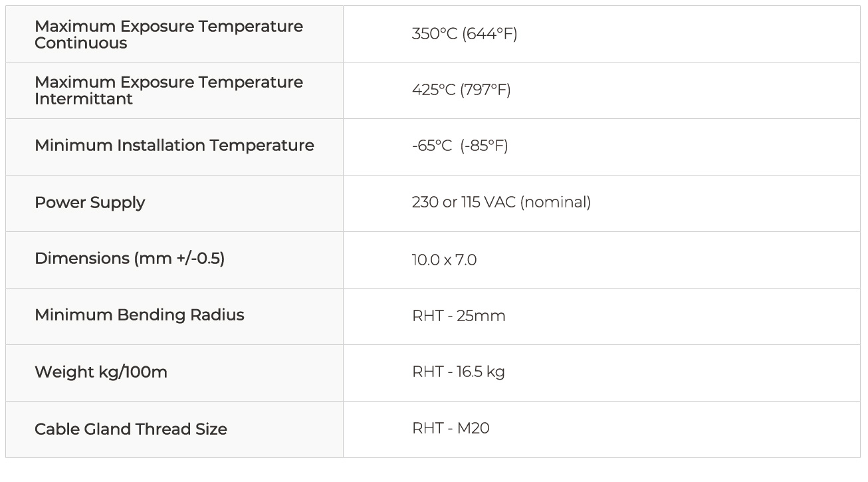
Task: Select the RHT - M20 value
Action: (451, 428)
